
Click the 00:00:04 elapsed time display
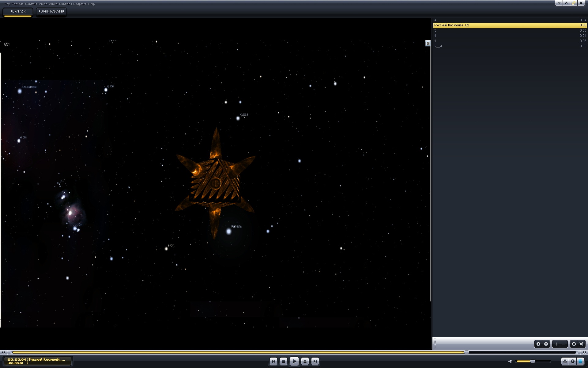[x=17, y=359]
